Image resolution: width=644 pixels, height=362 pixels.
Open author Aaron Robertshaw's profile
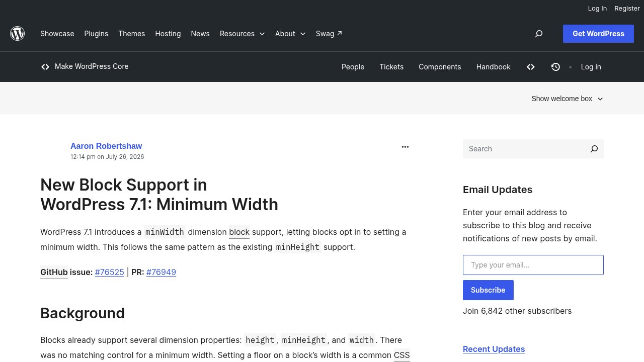(106, 146)
